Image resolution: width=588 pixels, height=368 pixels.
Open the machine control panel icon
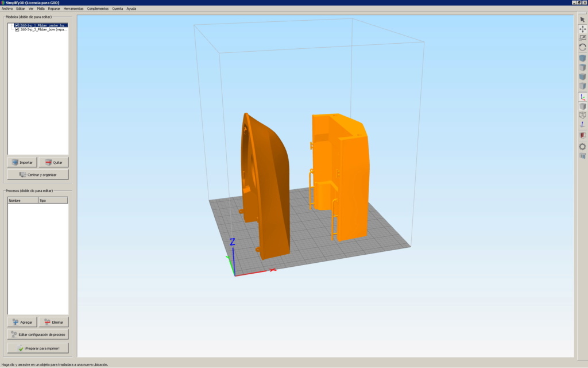click(582, 156)
